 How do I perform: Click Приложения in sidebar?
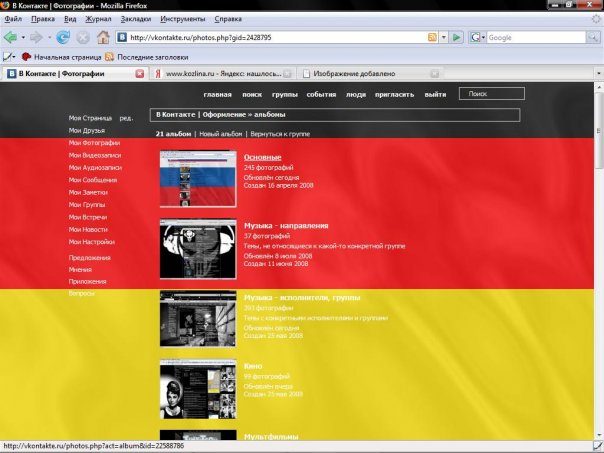click(87, 282)
